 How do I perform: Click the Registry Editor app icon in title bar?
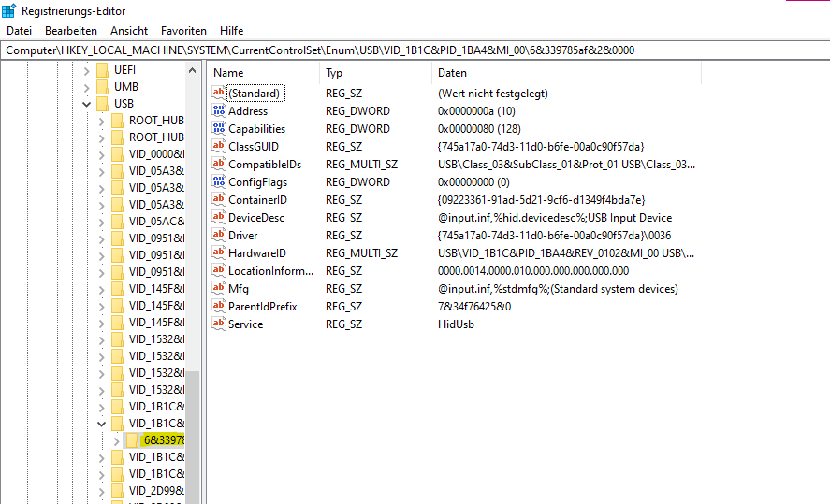point(9,10)
